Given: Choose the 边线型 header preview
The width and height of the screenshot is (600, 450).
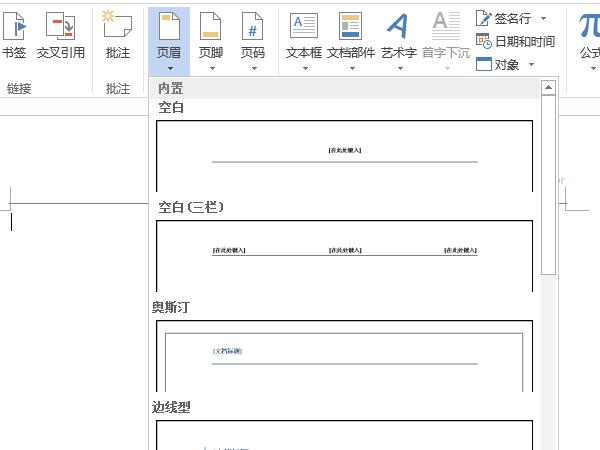Looking at the screenshot, I should coord(344,435).
